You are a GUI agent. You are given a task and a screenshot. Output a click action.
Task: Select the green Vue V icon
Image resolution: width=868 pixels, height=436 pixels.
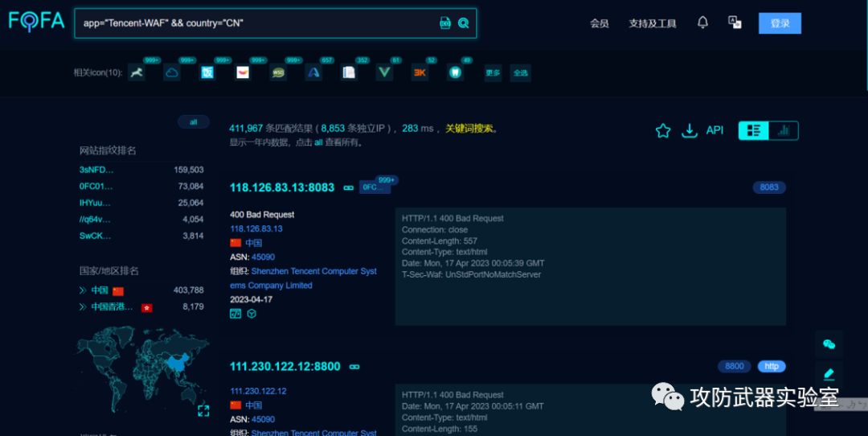click(384, 72)
